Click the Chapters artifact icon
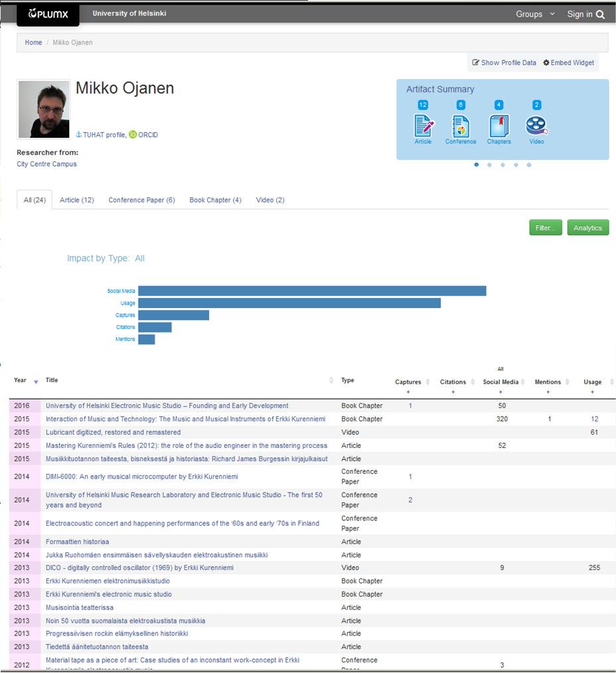This screenshot has height=673, width=616. pyautogui.click(x=499, y=125)
